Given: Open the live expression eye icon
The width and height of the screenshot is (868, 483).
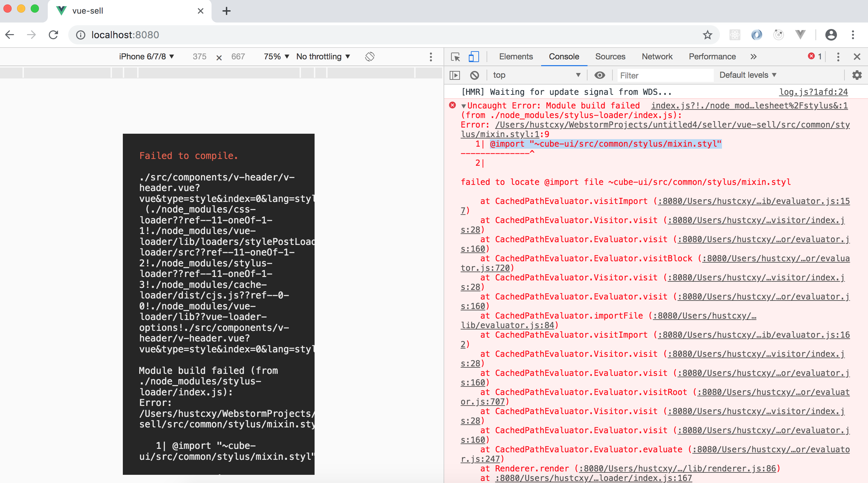Looking at the screenshot, I should click(x=599, y=75).
